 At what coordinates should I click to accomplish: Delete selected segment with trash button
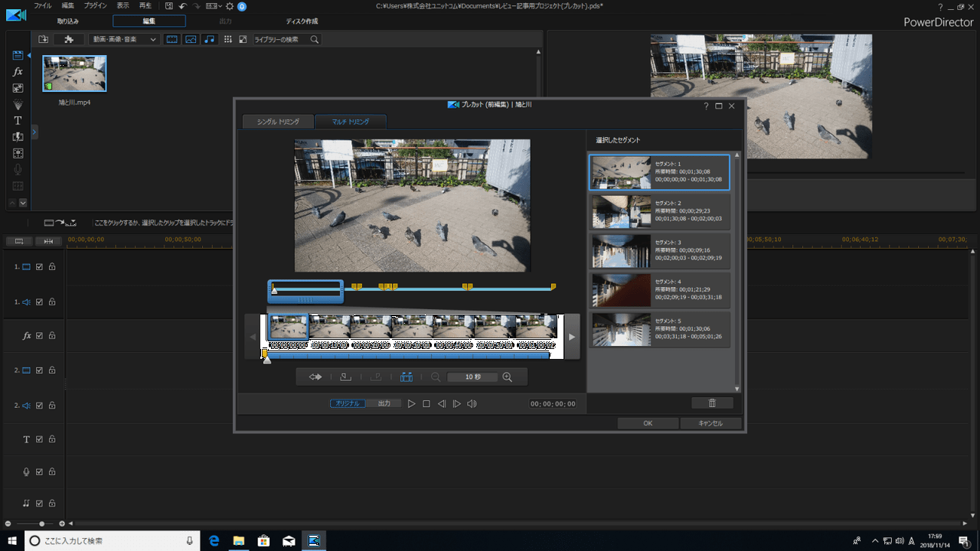[x=712, y=403]
